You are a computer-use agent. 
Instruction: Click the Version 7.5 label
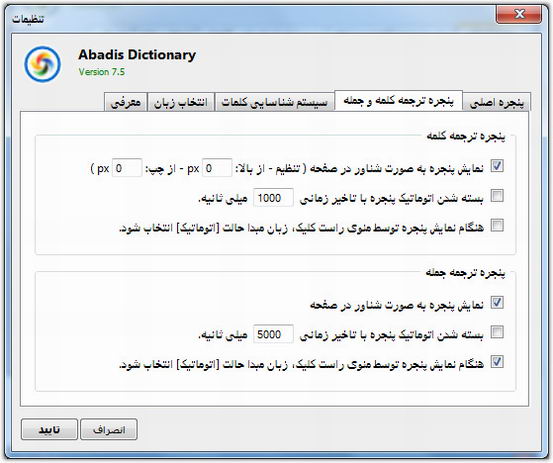tap(102, 72)
